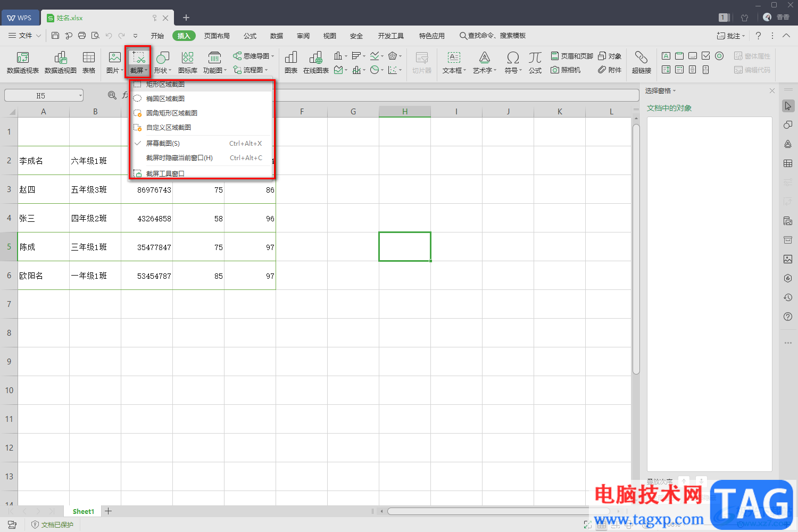Add a new sheet with plus button
Screen dimensions: 798x532
coord(109,511)
